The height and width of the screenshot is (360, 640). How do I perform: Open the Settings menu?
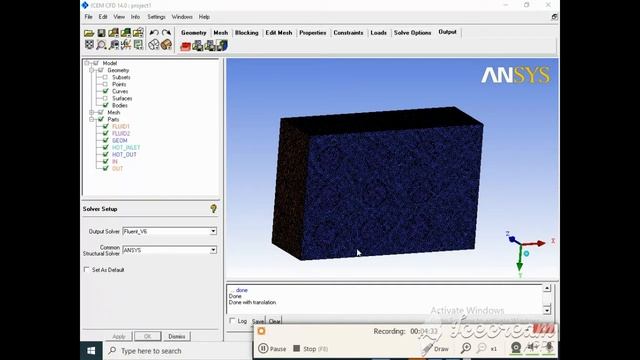tap(156, 17)
